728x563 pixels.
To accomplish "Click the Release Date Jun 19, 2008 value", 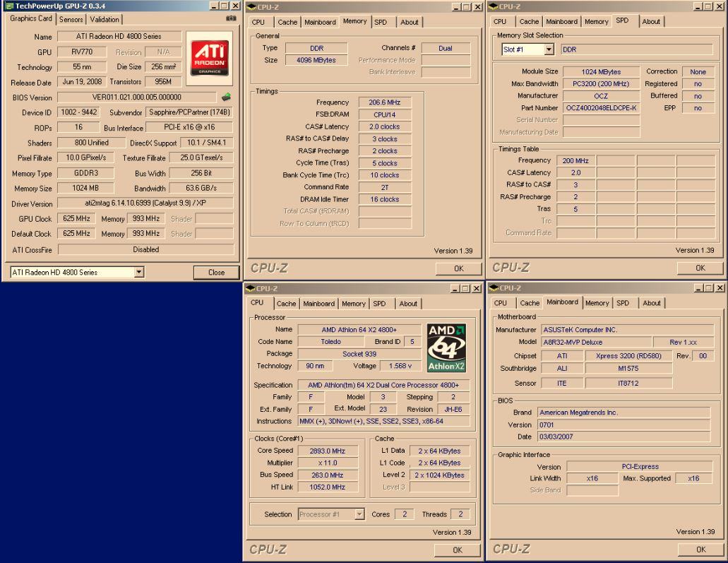I will click(82, 82).
